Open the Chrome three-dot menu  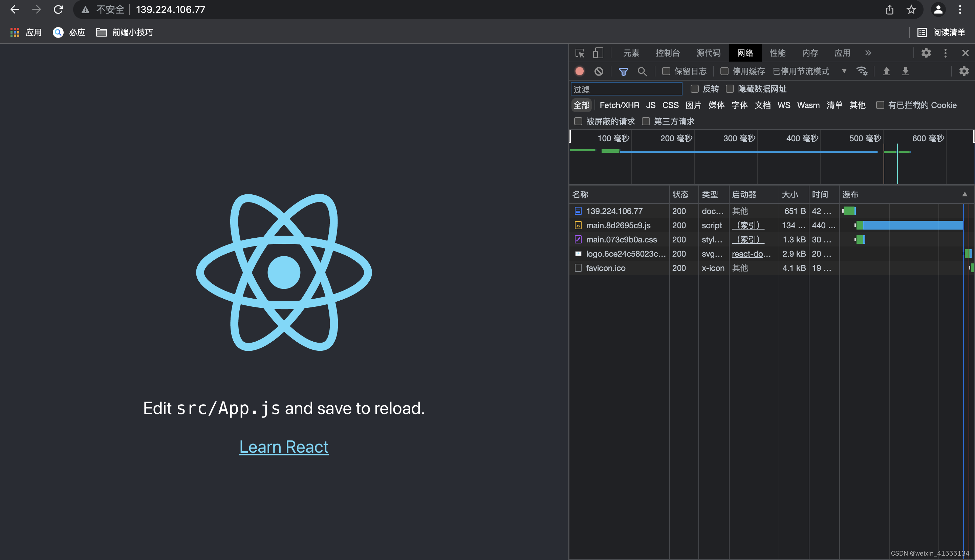point(960,9)
